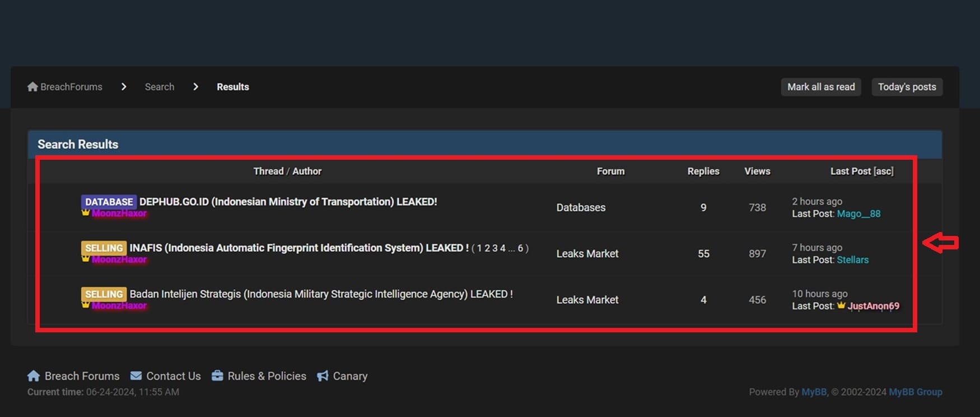Open MoonzHaxor profile under the INAFIS thread
Image resolution: width=980 pixels, height=417 pixels.
point(119,260)
